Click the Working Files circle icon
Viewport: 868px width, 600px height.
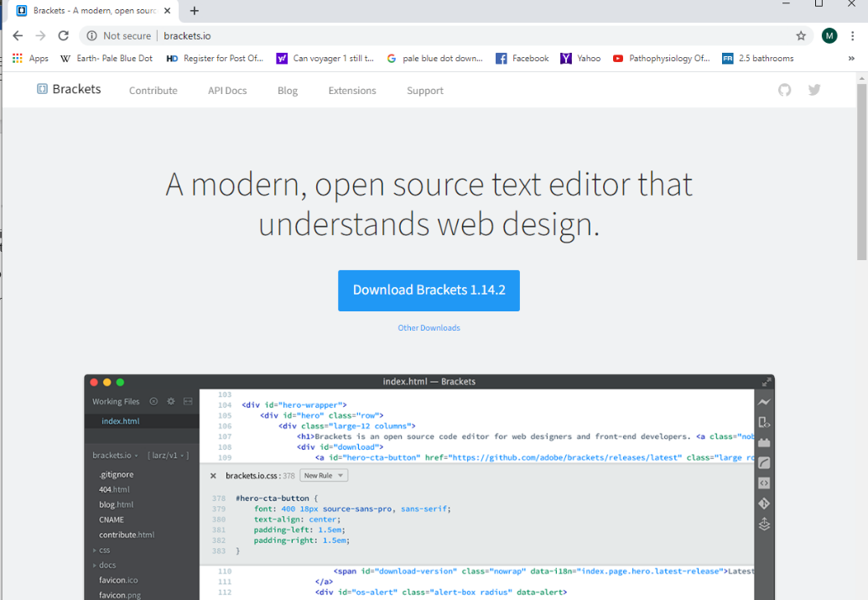pyautogui.click(x=154, y=401)
